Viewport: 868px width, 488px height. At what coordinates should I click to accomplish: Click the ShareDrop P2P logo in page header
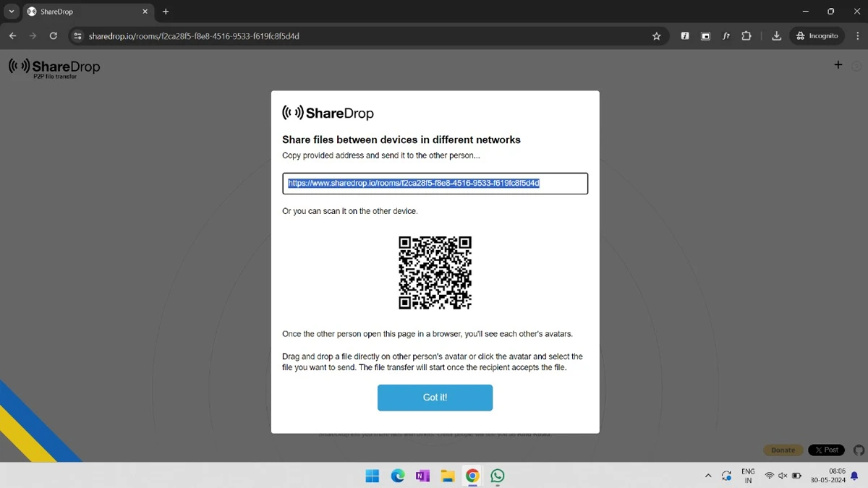[x=54, y=68]
